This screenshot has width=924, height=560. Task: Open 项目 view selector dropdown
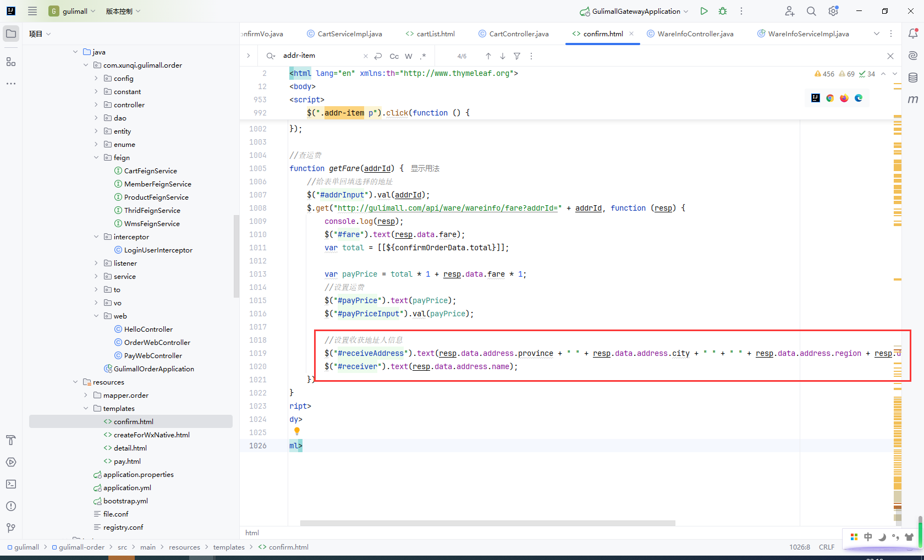point(40,34)
